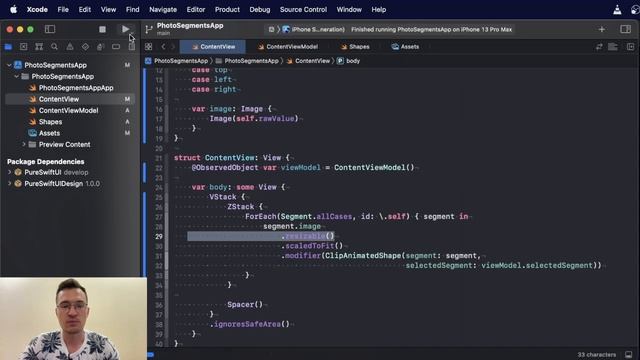
Task: Open the Test navigator diamond icon
Action: 85,47
